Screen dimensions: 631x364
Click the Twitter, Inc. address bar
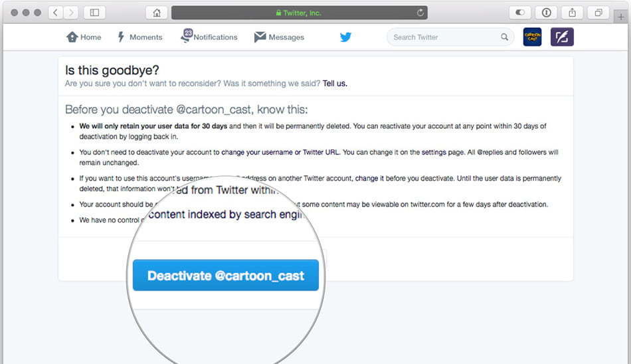coord(300,13)
